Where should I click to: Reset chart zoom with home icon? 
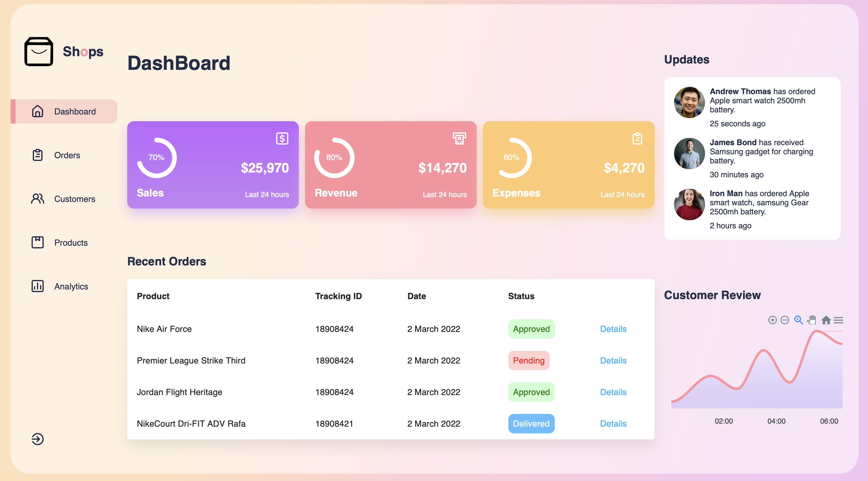tap(826, 320)
